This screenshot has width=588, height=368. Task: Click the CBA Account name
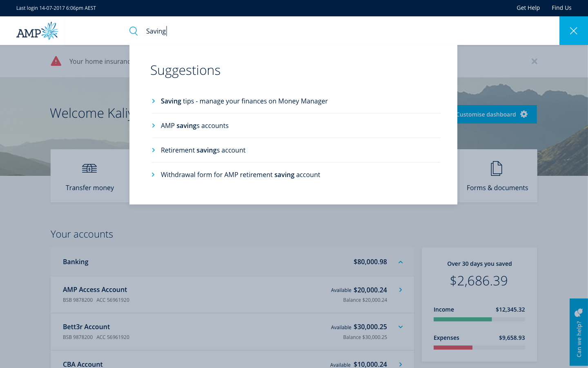pyautogui.click(x=82, y=364)
